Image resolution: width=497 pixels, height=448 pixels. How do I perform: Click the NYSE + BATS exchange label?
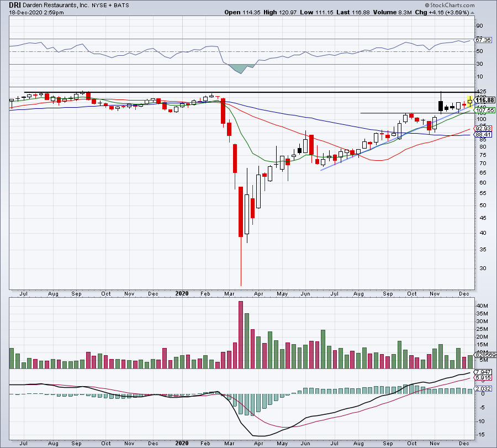(x=110, y=6)
